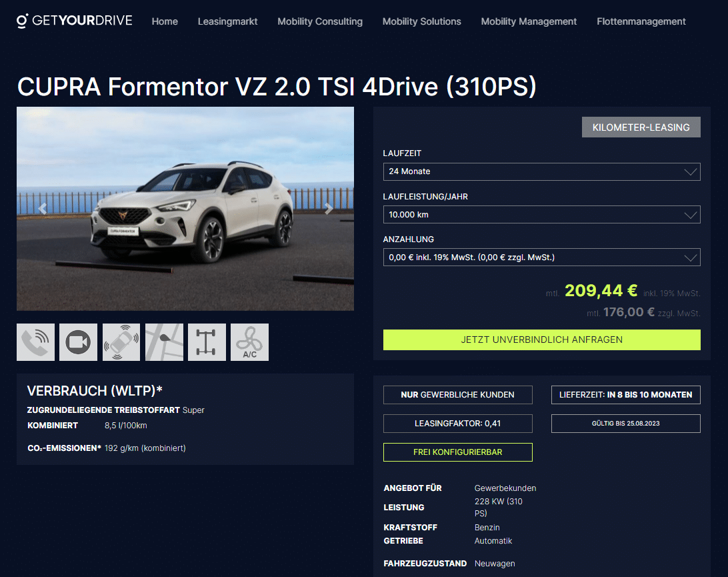The width and height of the screenshot is (728, 577).
Task: Click the Leasingfaktor: 0,41 badge
Action: (458, 423)
